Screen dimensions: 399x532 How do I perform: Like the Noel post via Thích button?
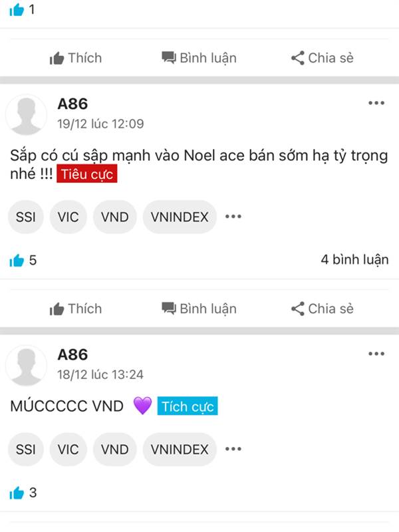click(x=76, y=309)
